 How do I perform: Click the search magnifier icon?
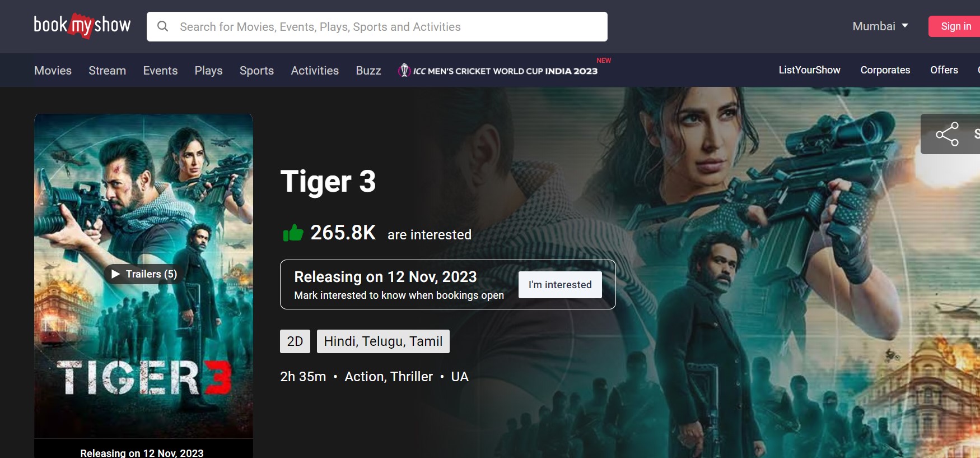pyautogui.click(x=163, y=26)
